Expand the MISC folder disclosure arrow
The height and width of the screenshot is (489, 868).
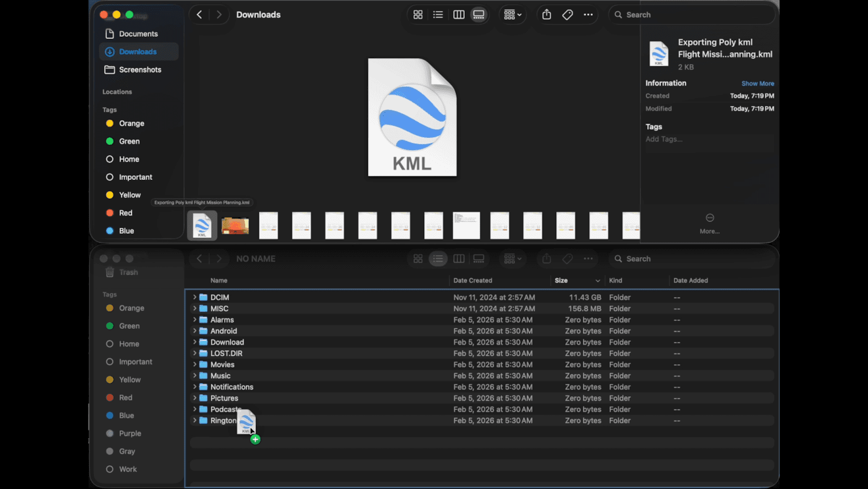tap(195, 308)
